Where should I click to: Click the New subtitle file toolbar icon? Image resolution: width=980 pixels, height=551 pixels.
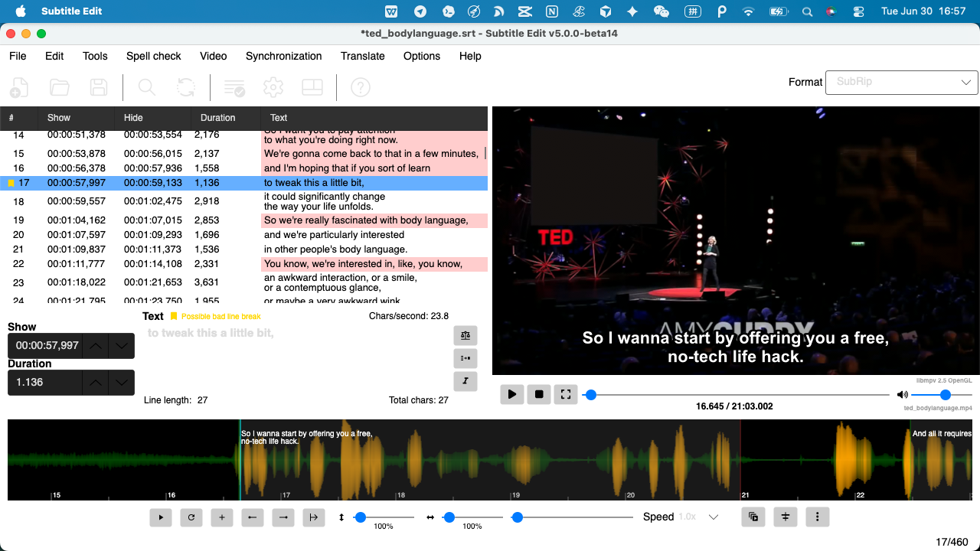click(19, 87)
